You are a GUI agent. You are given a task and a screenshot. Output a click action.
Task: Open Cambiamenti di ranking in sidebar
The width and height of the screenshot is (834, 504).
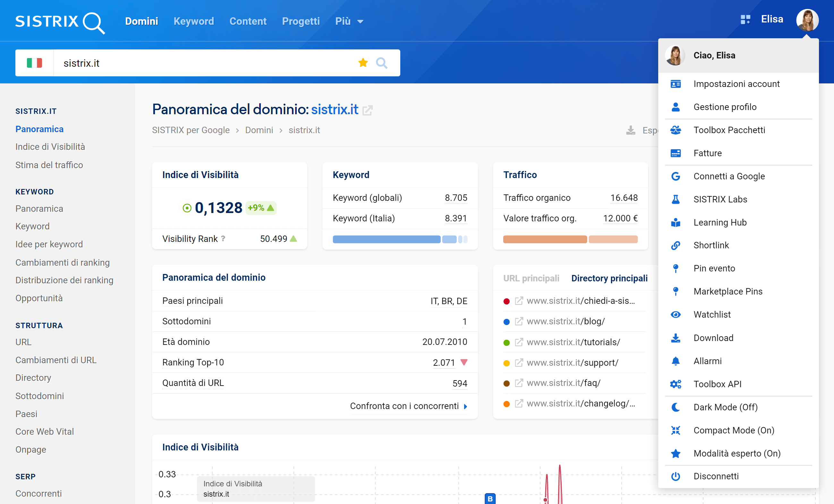tap(63, 262)
